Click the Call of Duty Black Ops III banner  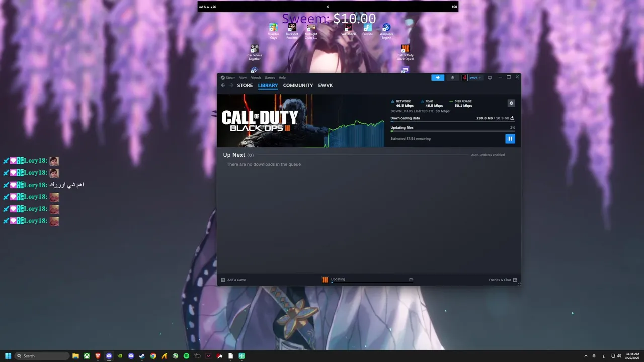300,121
